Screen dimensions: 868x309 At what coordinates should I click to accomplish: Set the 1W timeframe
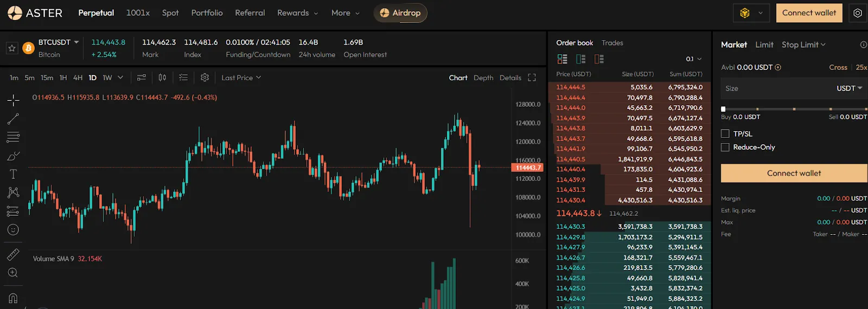coord(107,78)
